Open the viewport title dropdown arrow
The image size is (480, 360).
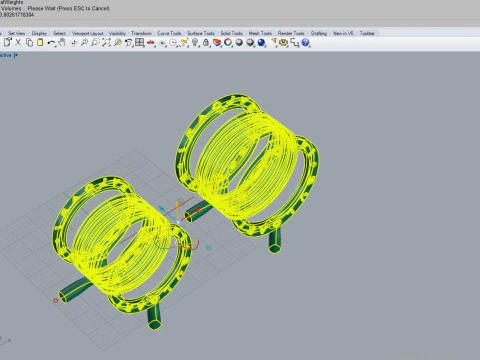tap(16, 55)
